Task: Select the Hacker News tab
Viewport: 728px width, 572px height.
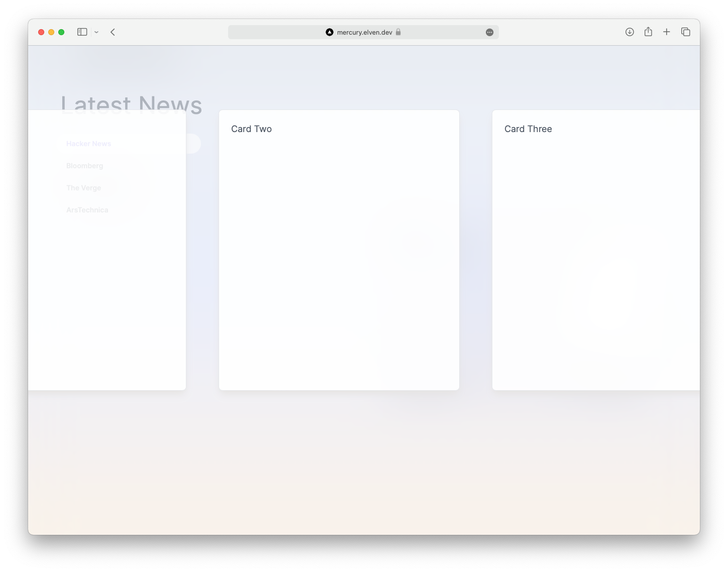Action: coord(88,144)
